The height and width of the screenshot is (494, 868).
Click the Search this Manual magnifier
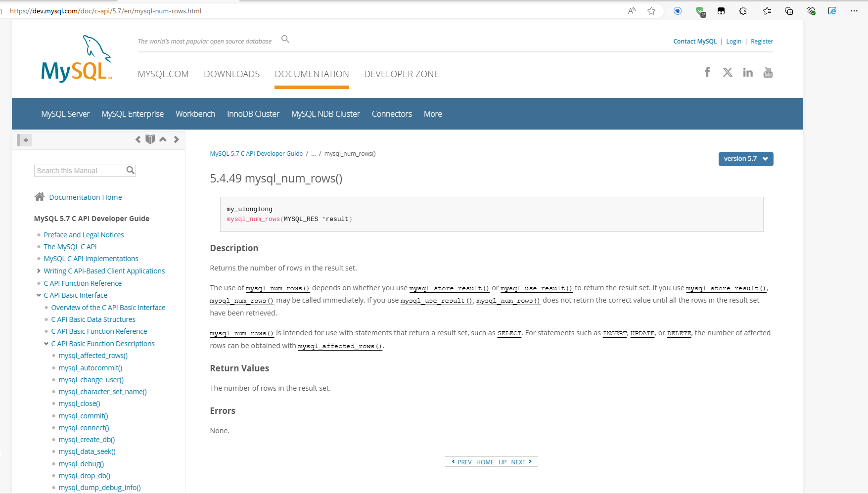[130, 170]
